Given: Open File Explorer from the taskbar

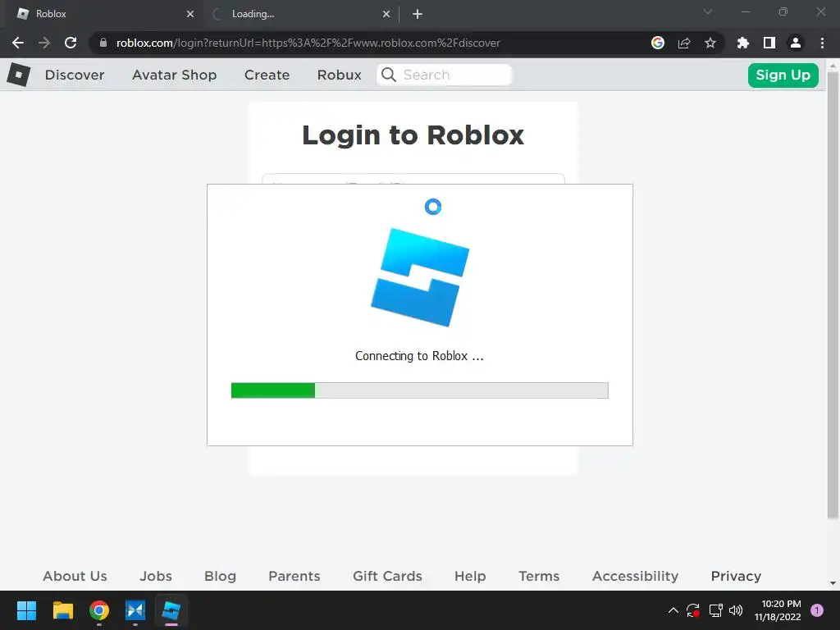Looking at the screenshot, I should (62, 610).
